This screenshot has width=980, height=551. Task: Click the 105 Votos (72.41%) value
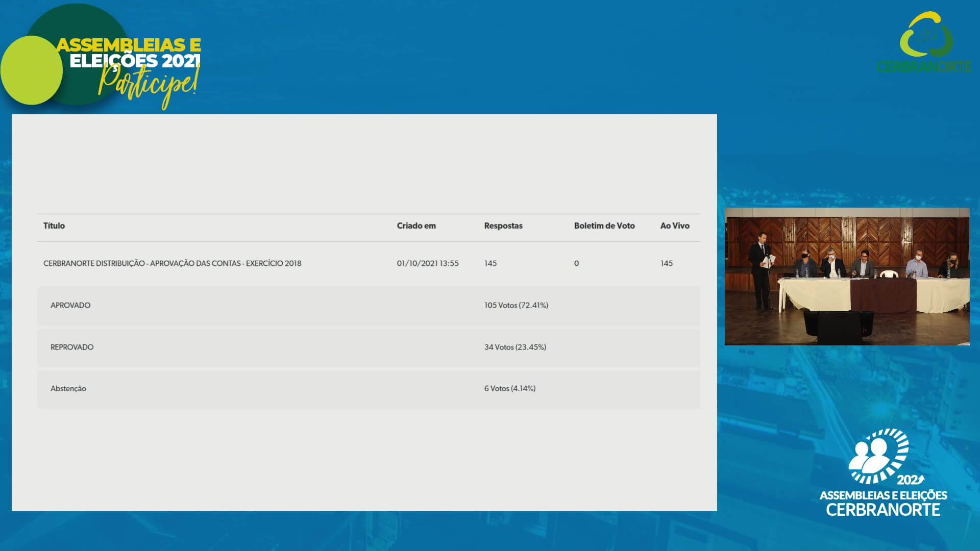[x=516, y=305]
